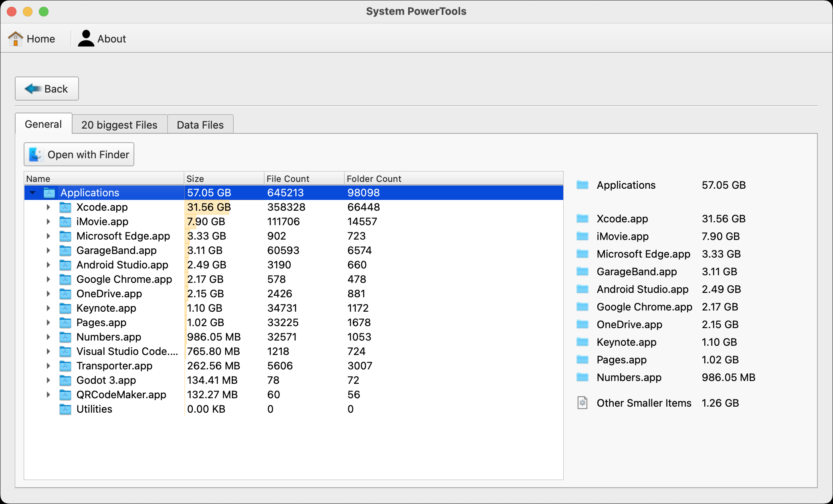Select Visual Studio Code row name
Viewport: 833px width, 504px height.
(127, 351)
